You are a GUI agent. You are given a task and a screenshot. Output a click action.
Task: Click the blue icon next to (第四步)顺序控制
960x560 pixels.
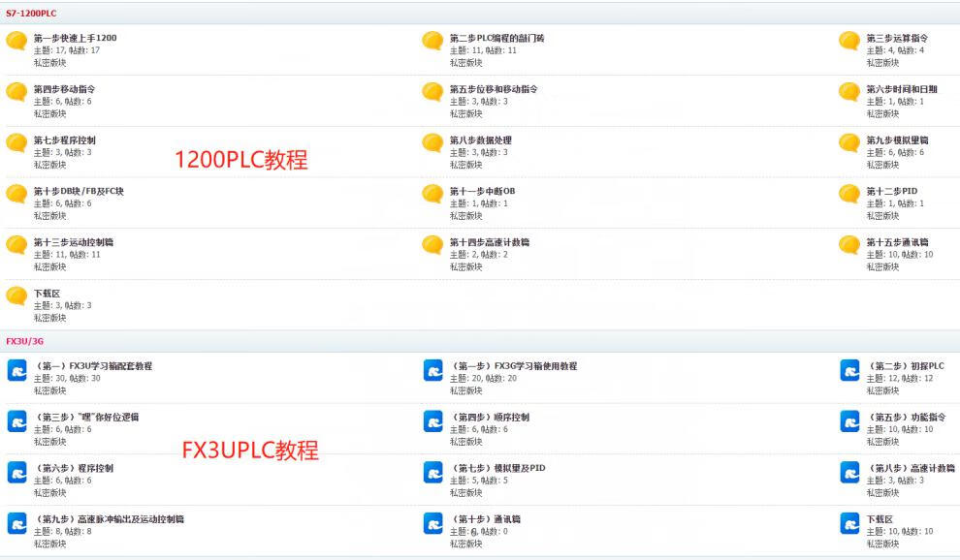point(433,420)
